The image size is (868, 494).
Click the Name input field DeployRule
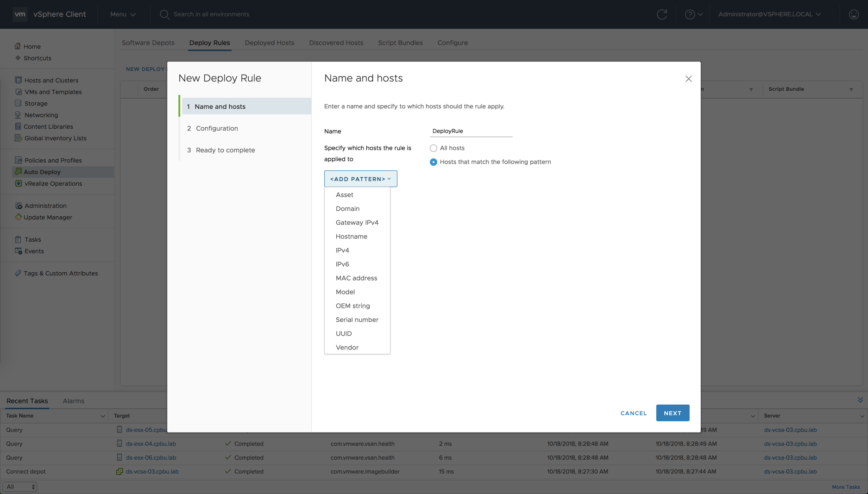[x=471, y=131]
